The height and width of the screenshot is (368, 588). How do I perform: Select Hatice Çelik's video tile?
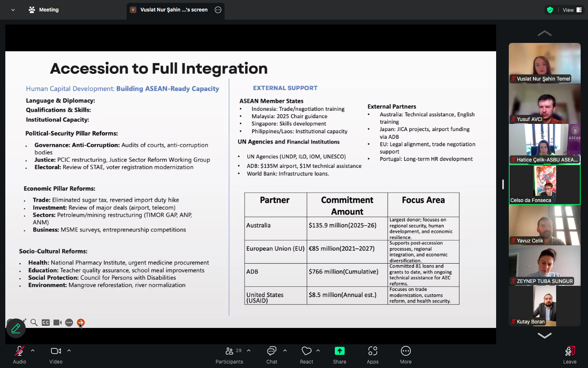click(545, 144)
